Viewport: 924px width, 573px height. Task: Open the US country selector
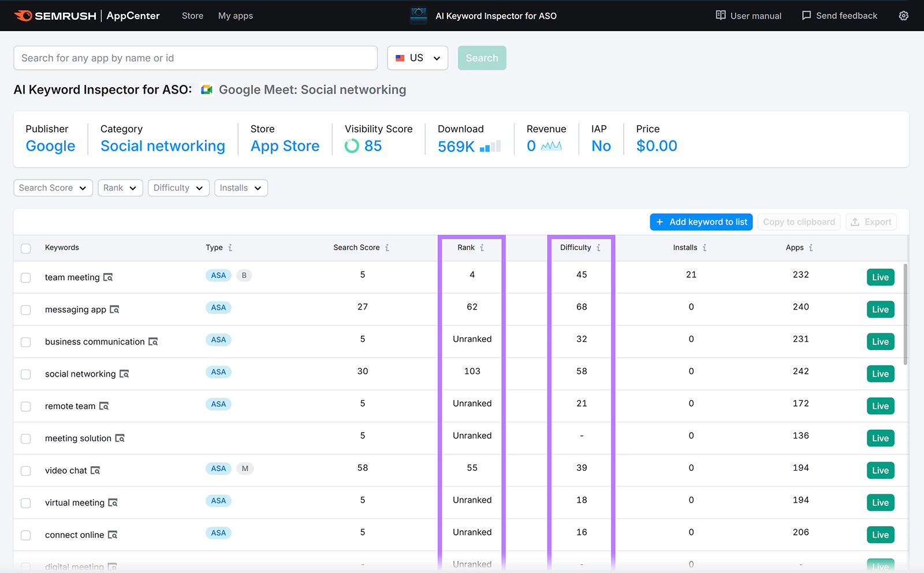pos(417,58)
